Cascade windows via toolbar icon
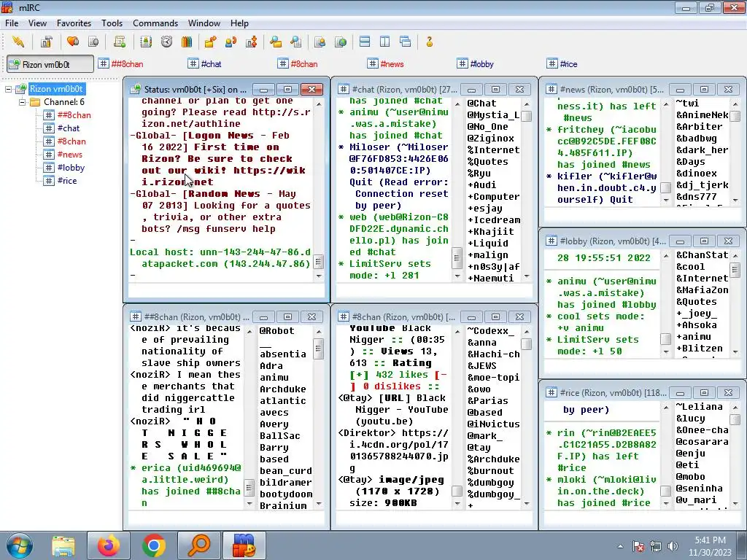 (406, 42)
